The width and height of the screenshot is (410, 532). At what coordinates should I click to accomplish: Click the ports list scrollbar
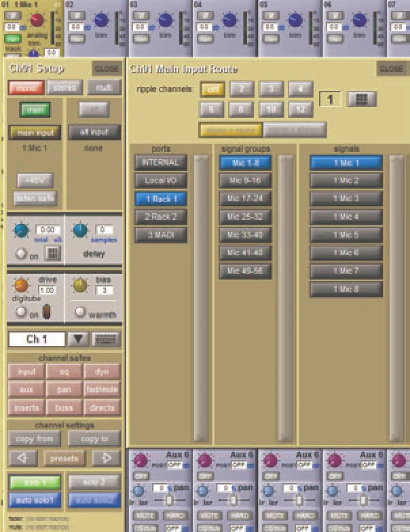tap(201, 299)
